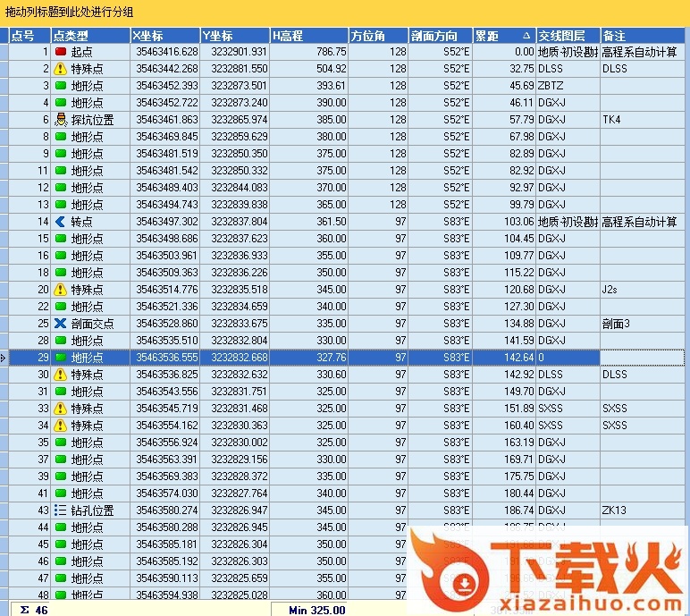Click elevation value 786.75
690x616 pixels.
click(309, 52)
